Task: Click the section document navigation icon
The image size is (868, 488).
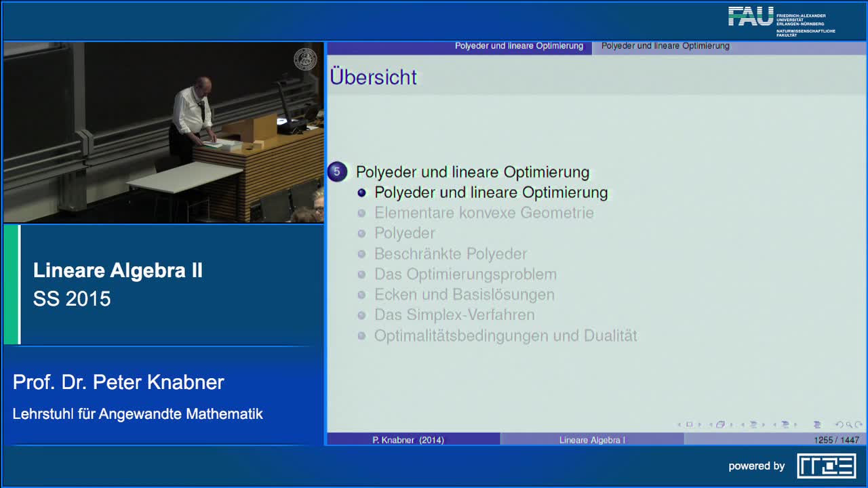Action: [753, 424]
